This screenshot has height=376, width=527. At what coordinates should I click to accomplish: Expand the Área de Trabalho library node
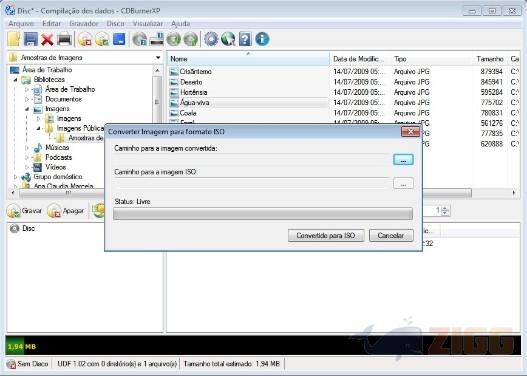[27, 90]
